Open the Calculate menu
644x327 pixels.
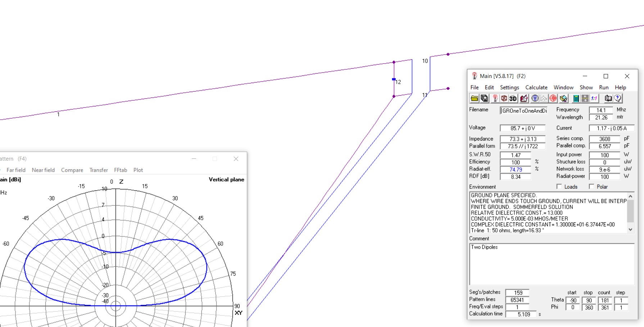pyautogui.click(x=536, y=87)
